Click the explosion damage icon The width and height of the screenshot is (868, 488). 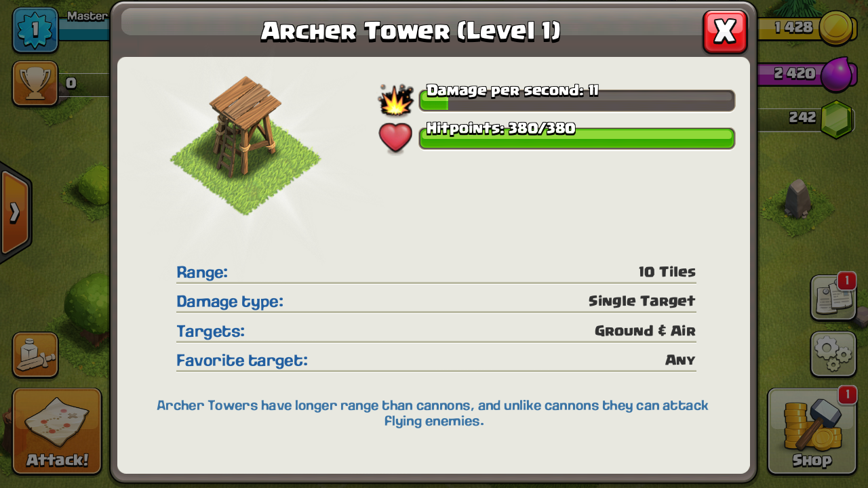pos(395,100)
